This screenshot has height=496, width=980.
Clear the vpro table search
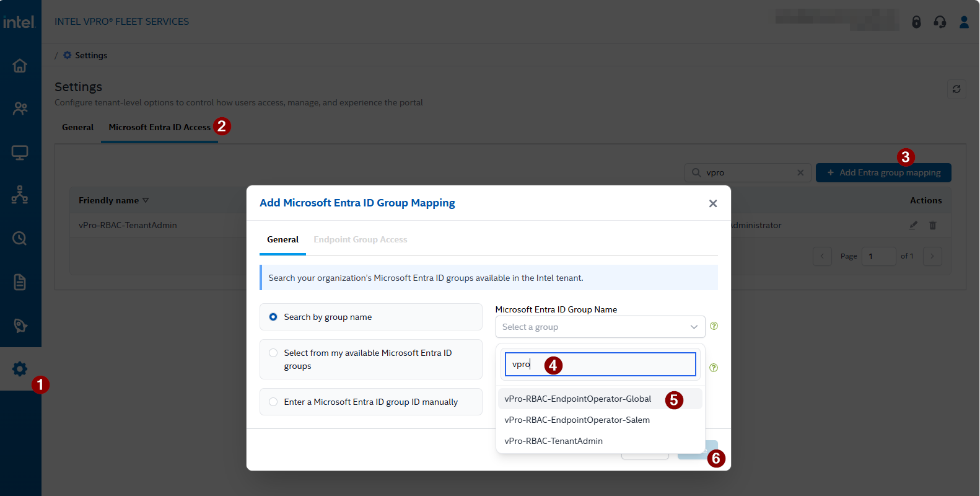tap(800, 172)
